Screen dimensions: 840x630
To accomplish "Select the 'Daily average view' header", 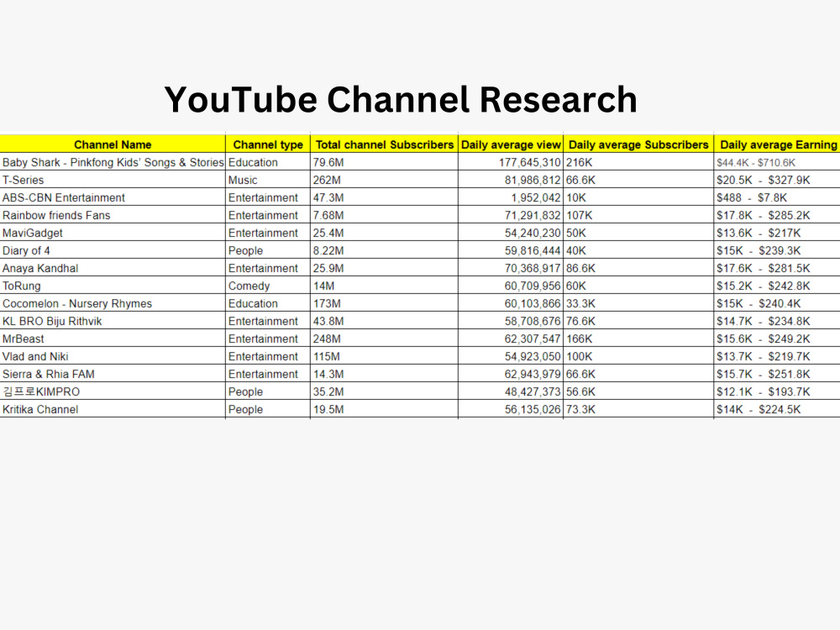I will [x=511, y=144].
